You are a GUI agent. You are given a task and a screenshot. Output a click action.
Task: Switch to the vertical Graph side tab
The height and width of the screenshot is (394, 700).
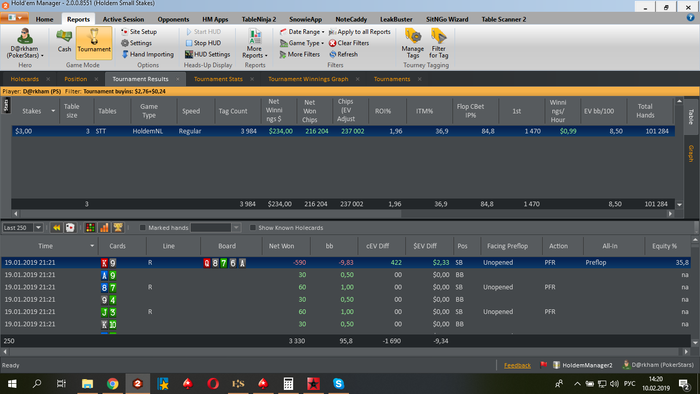pyautogui.click(x=691, y=153)
